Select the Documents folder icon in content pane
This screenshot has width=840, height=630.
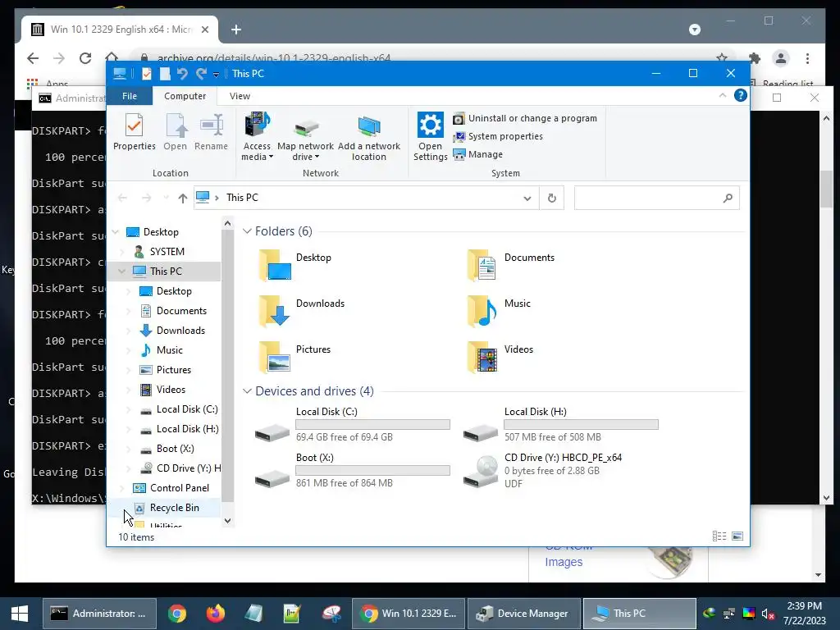[x=482, y=265]
